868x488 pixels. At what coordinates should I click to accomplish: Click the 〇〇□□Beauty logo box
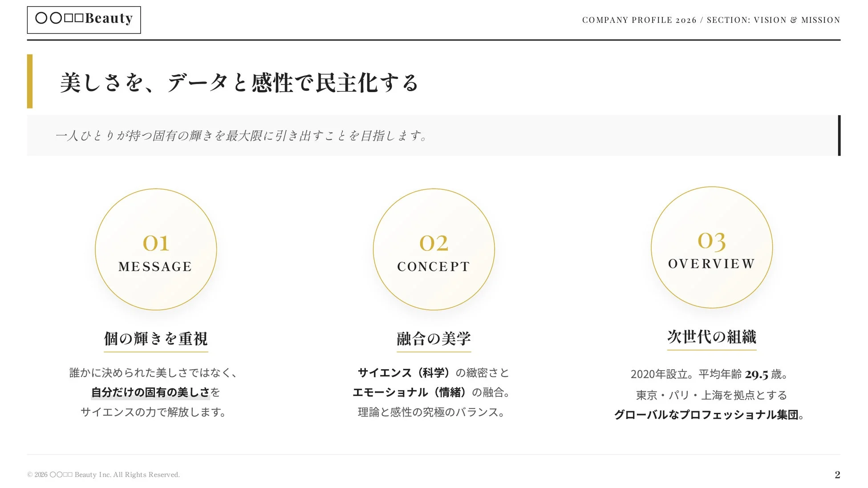(x=84, y=19)
